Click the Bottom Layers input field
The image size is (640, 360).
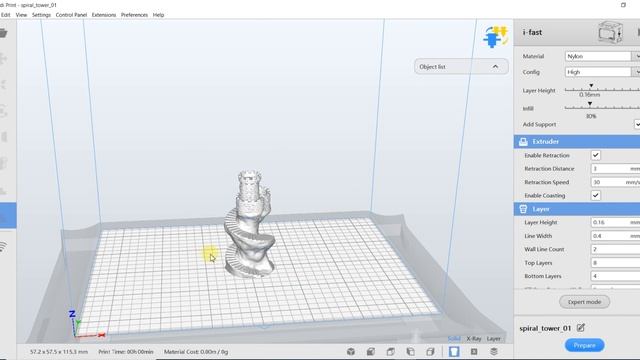point(616,276)
